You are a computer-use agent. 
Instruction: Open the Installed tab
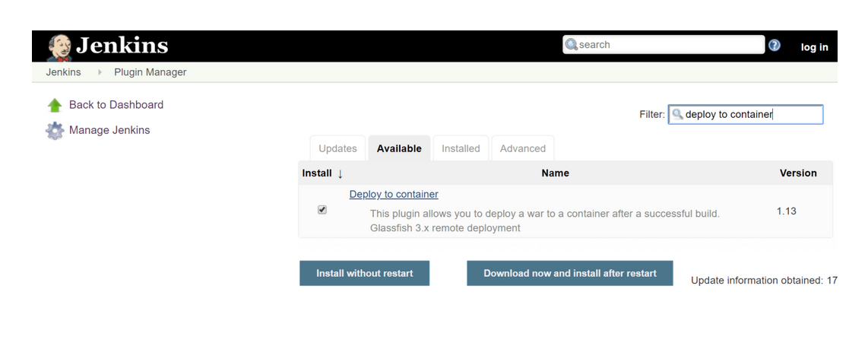click(461, 148)
